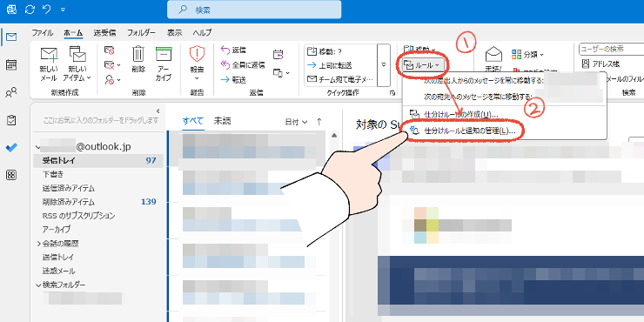The width and height of the screenshot is (644, 322).
Task: Toggle sort order arrow next to 日付
Action: 319,122
